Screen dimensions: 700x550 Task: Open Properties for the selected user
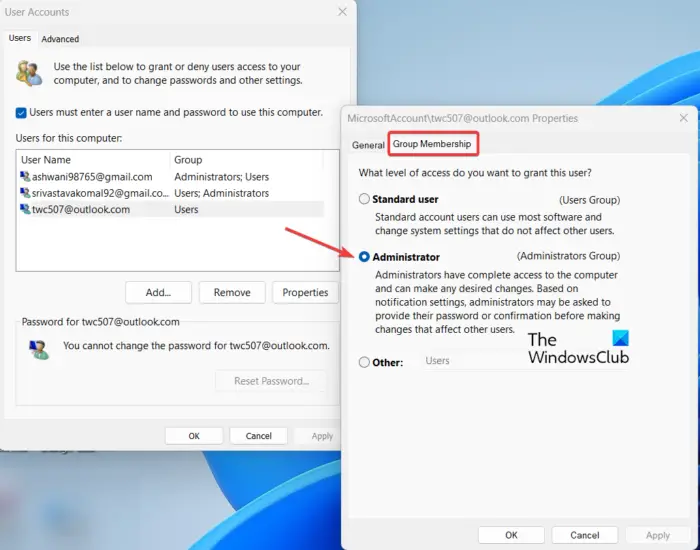(x=305, y=292)
